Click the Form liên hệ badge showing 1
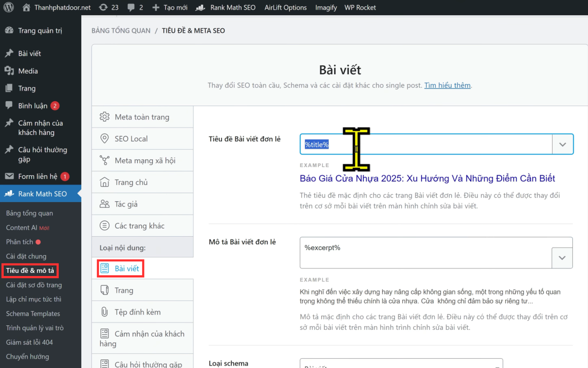Screen dimensions: 588x368 (x=65, y=176)
